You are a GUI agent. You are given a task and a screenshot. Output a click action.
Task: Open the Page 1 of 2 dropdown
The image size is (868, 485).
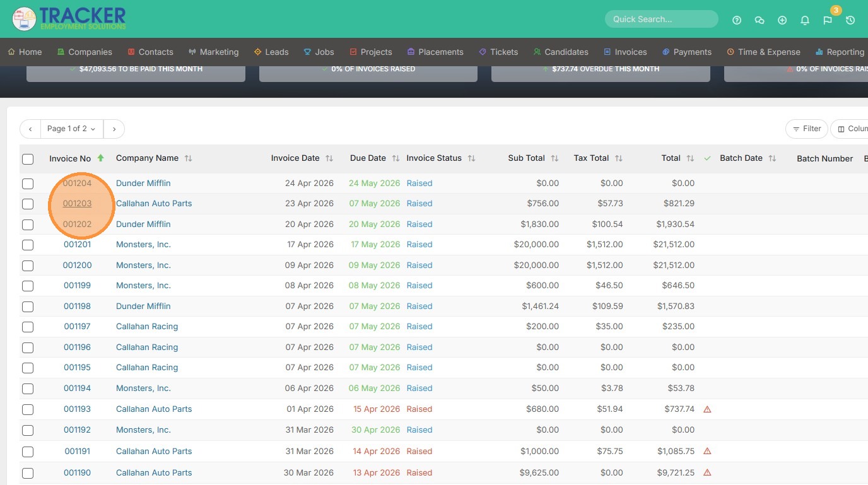[71, 129]
